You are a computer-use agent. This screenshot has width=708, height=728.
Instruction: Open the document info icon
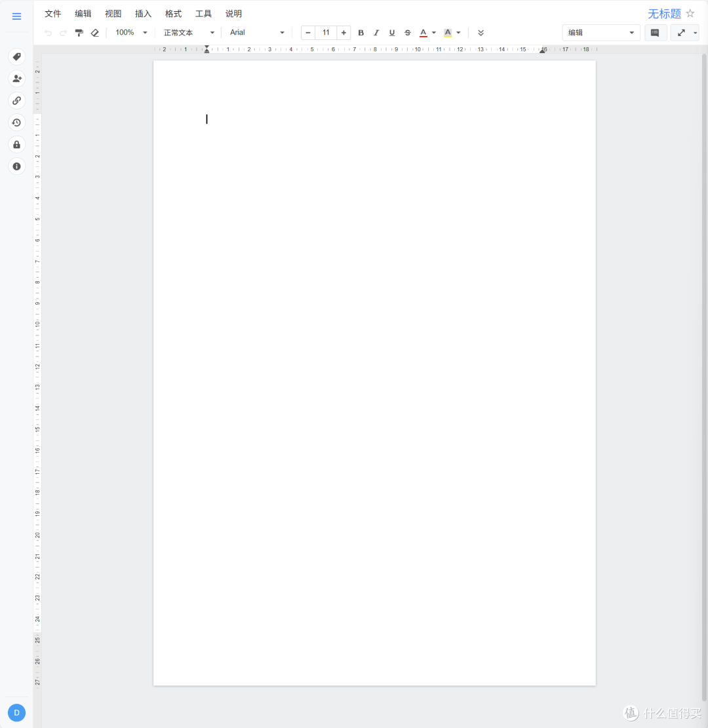pos(17,166)
